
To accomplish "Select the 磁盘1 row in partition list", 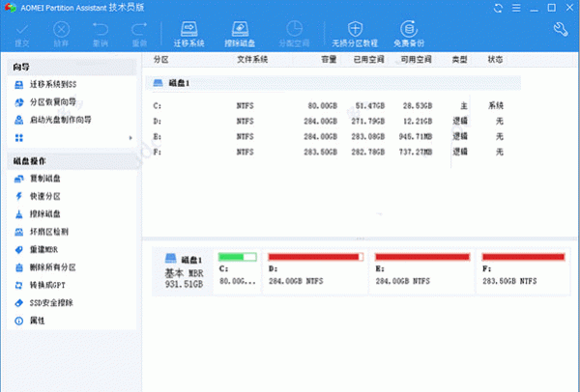I will tap(333, 83).
